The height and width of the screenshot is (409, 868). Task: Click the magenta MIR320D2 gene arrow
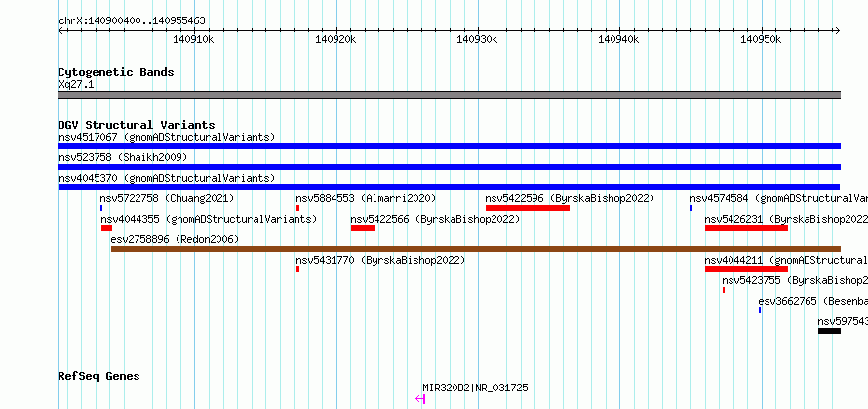coord(420,399)
